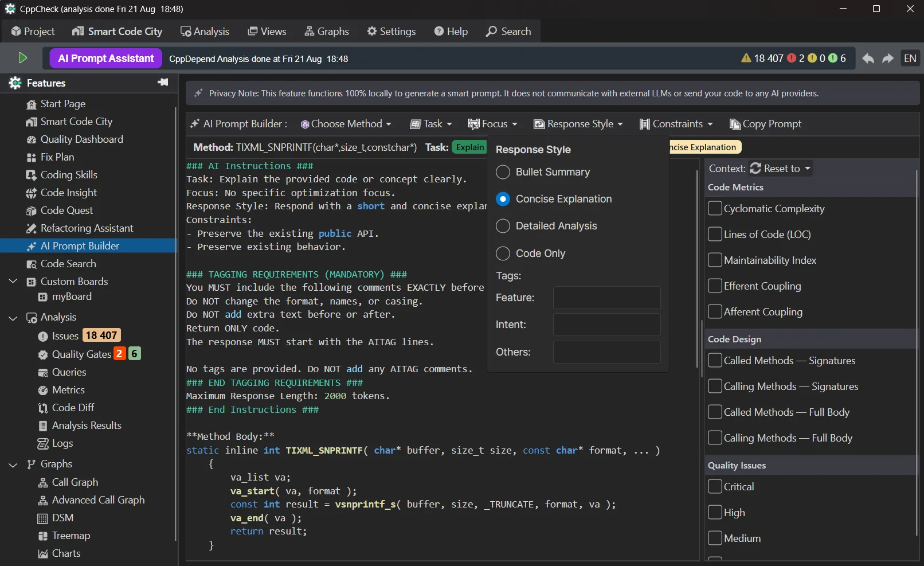Open Start Page in Features tree

pos(56,104)
